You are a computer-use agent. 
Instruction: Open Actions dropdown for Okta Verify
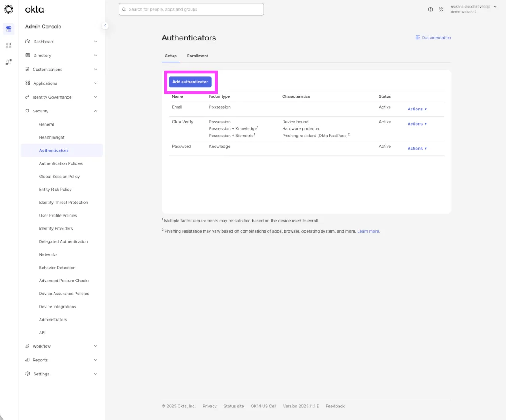pyautogui.click(x=417, y=124)
